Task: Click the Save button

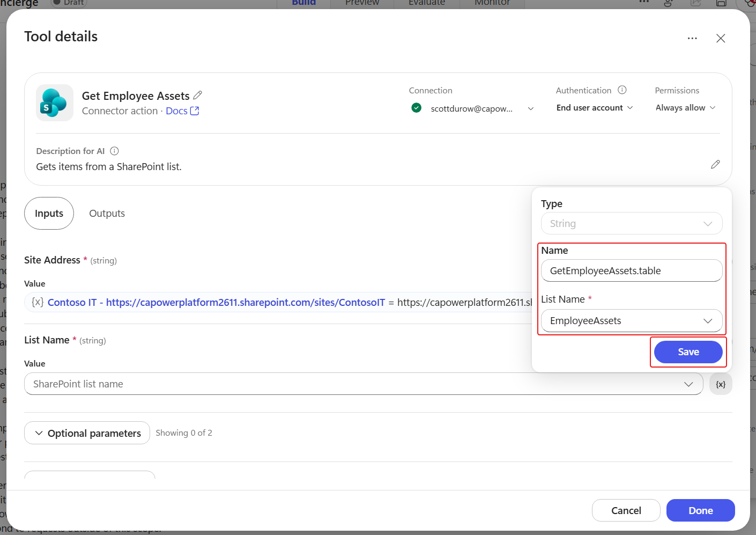Action: coord(688,352)
